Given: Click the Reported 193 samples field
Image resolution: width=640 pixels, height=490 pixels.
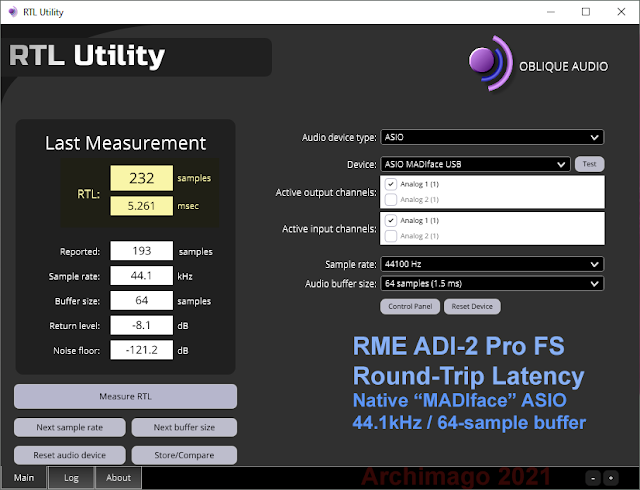Looking at the screenshot, I should click(142, 251).
